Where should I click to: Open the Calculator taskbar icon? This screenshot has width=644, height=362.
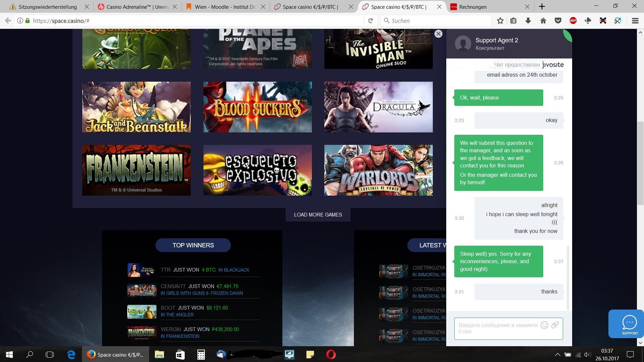[201, 354]
